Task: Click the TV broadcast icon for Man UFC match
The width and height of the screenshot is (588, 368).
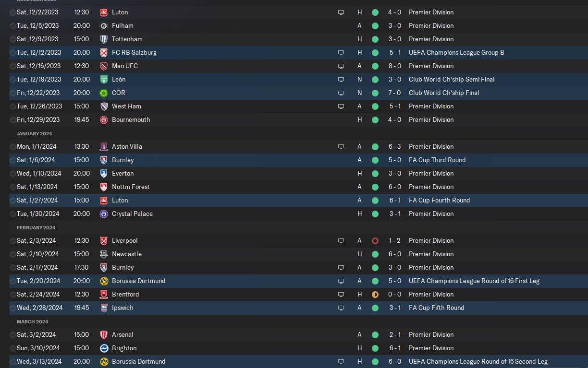Action: point(341,66)
